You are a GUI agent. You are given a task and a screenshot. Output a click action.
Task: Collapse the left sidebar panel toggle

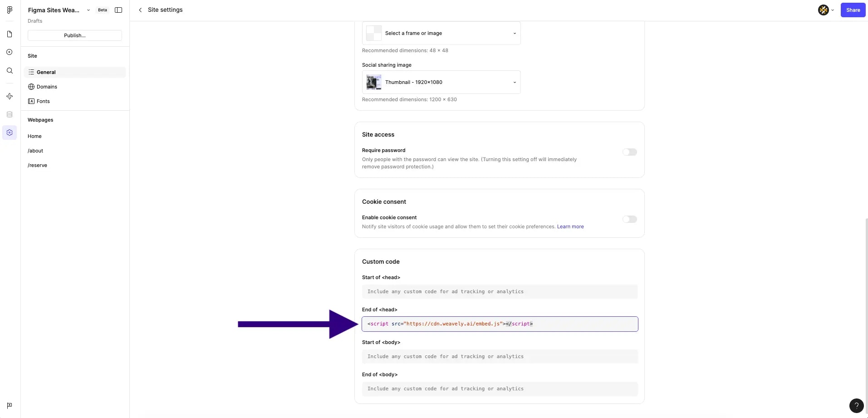click(118, 10)
